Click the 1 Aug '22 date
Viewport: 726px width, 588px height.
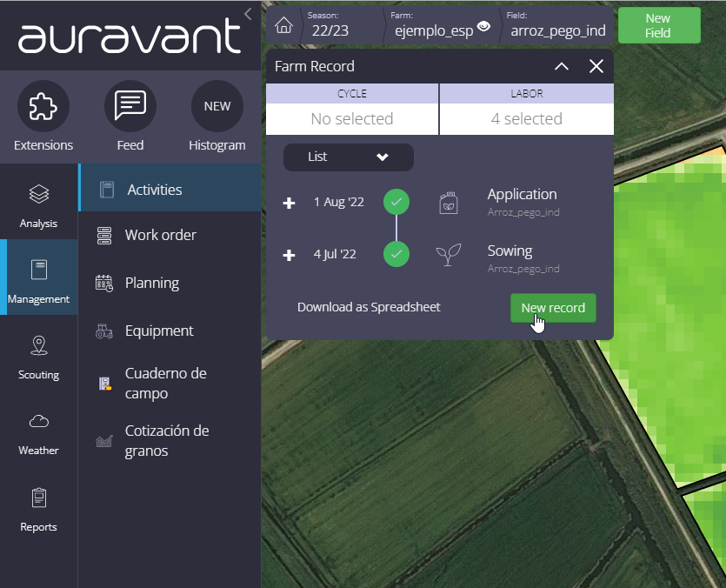[x=339, y=202]
